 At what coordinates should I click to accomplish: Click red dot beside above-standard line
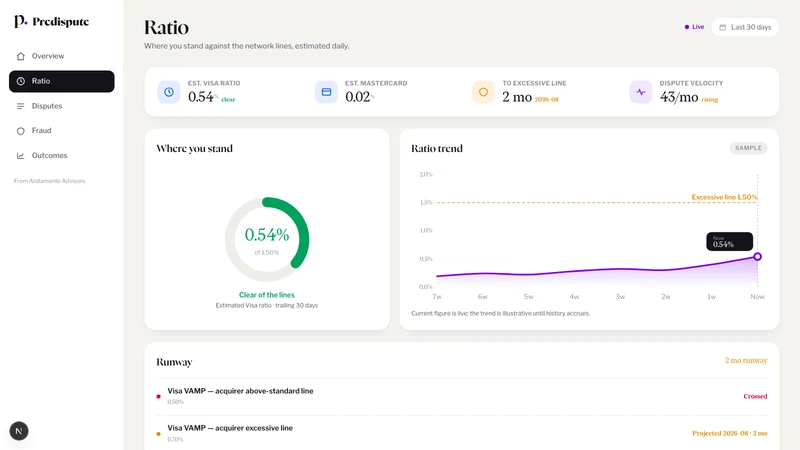pos(158,396)
